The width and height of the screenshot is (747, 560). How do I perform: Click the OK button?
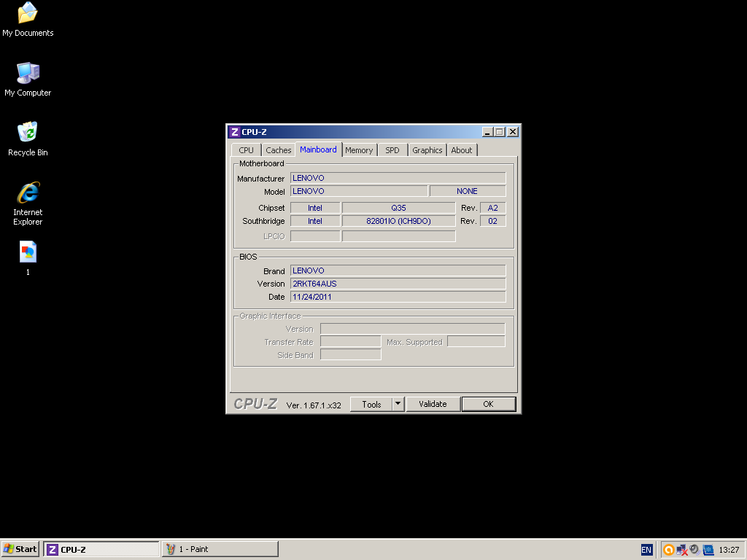(x=488, y=404)
